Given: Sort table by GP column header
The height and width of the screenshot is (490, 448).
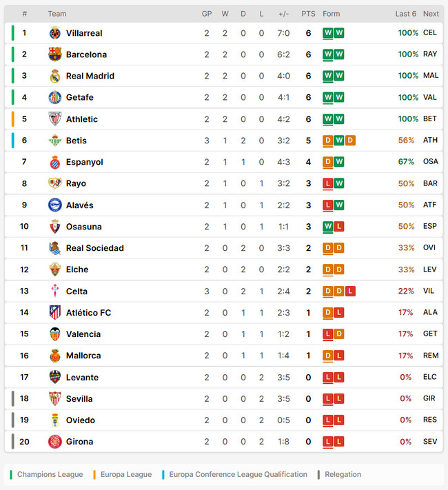Looking at the screenshot, I should 207,14.
